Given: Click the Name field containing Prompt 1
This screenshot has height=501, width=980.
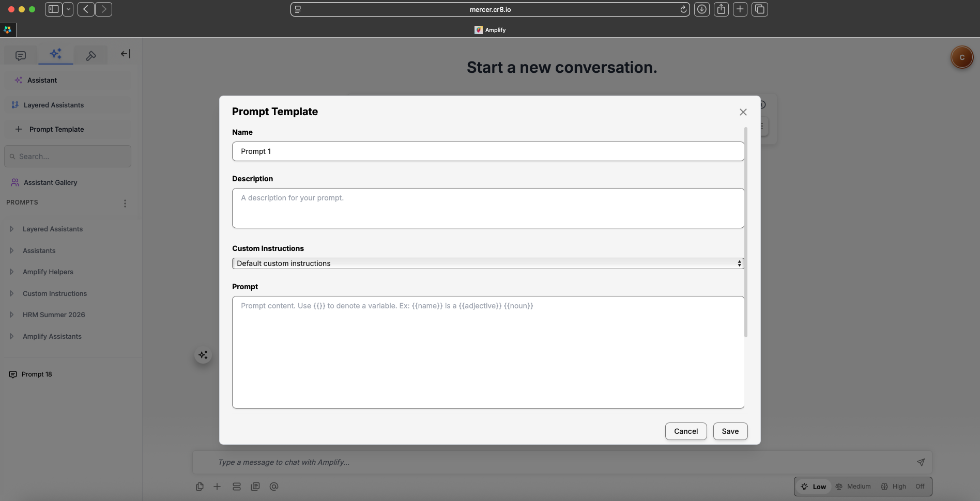Looking at the screenshot, I should coord(488,151).
